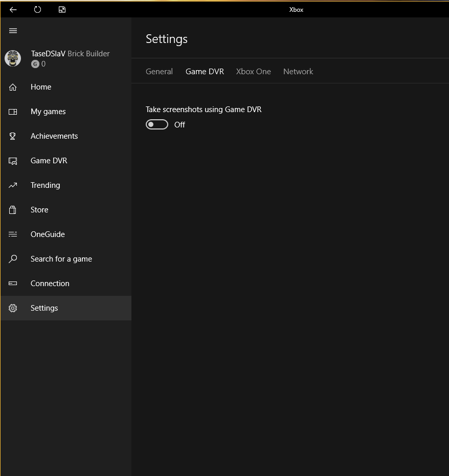Viewport: 449px width, 476px height.
Task: Open the TaseDSlaV profile avatar
Action: (13, 58)
